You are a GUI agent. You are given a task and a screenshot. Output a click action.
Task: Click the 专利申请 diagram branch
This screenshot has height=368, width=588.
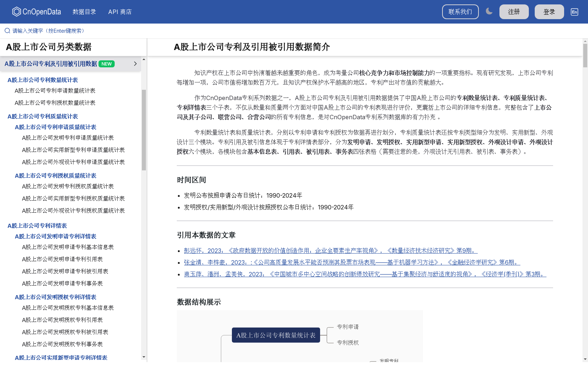(x=348, y=327)
